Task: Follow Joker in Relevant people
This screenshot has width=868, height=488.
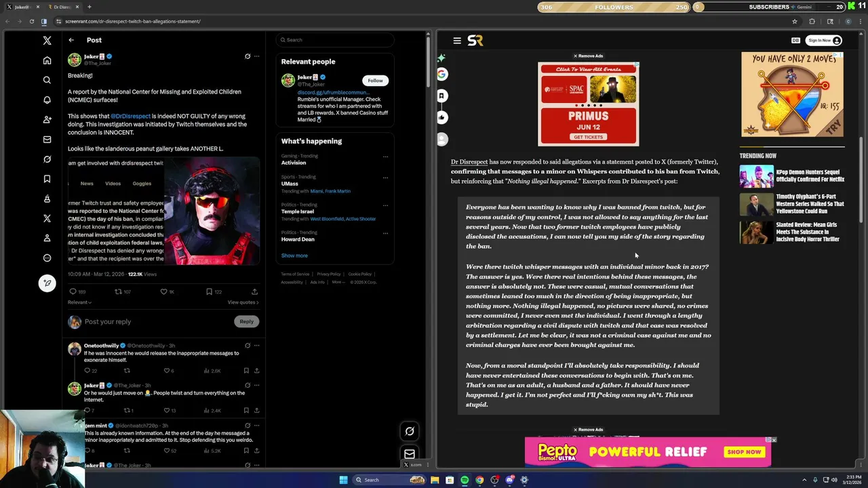Action: click(375, 81)
